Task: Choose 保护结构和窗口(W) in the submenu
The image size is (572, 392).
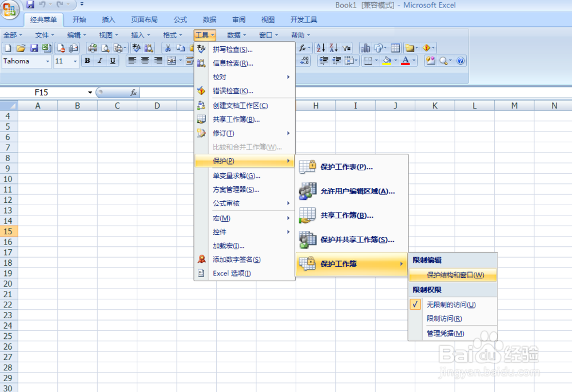Action: point(452,275)
